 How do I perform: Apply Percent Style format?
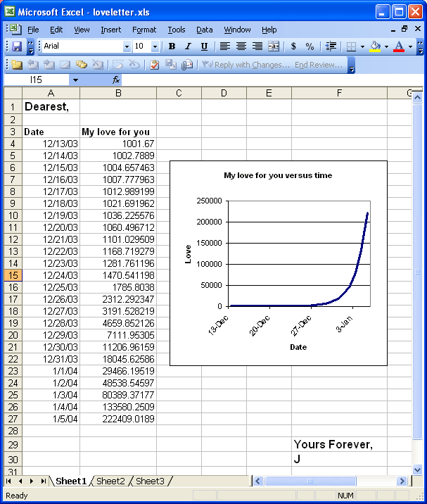click(x=310, y=46)
